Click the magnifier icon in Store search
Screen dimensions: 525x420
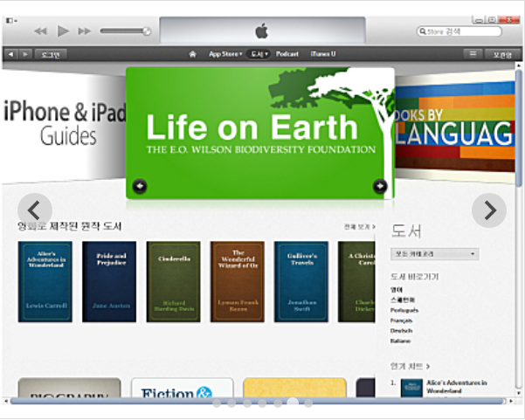(423, 31)
